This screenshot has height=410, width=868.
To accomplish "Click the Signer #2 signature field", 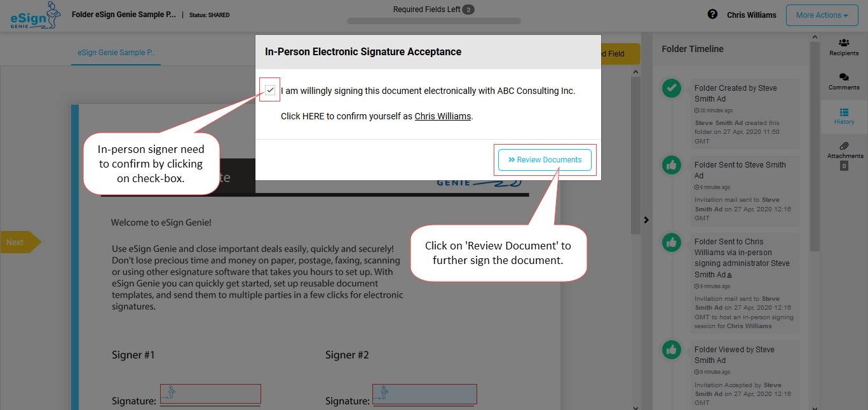I will 424,394.
